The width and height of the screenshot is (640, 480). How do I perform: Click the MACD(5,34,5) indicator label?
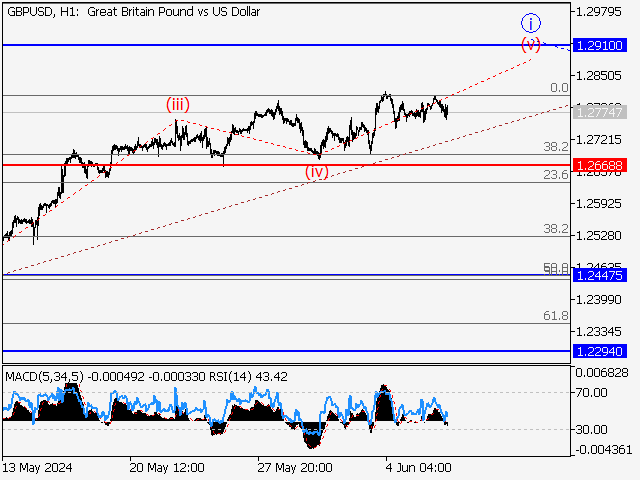coord(44,376)
